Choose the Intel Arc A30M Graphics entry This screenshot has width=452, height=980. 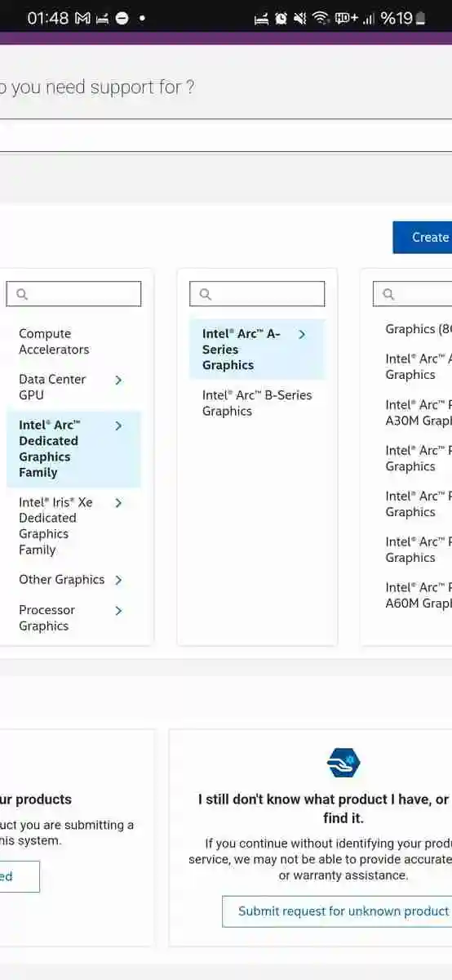pyautogui.click(x=418, y=413)
